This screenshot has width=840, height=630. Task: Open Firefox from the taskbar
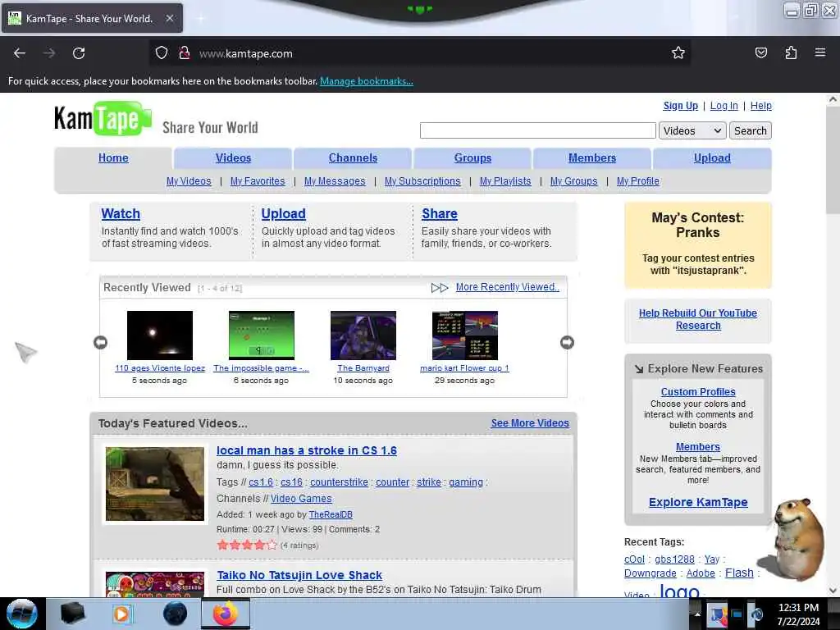click(x=225, y=614)
